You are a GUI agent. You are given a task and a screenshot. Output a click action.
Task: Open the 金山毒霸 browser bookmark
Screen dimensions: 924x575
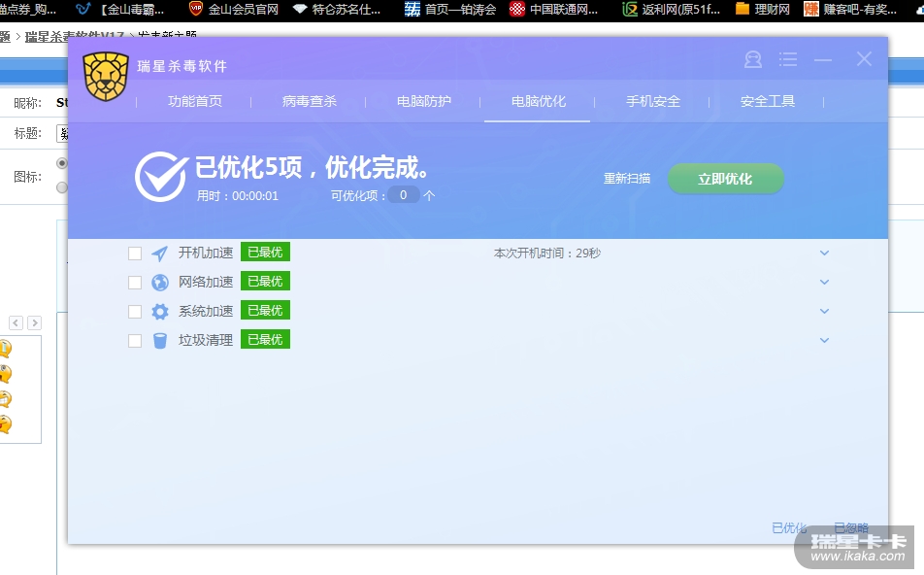(120, 10)
